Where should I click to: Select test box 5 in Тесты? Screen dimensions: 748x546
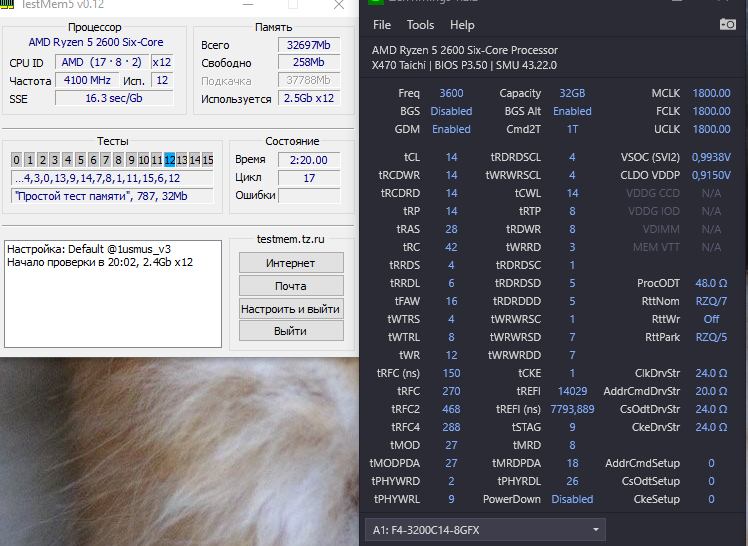[x=80, y=160]
